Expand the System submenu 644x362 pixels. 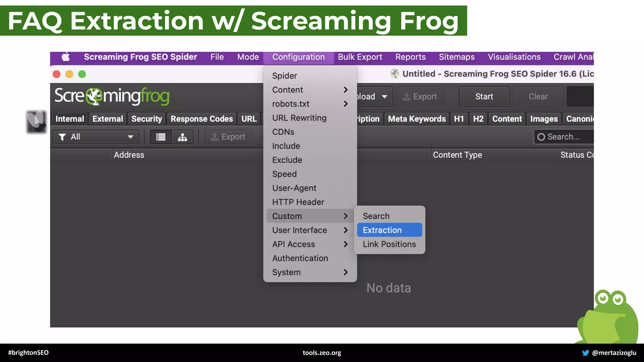310,272
